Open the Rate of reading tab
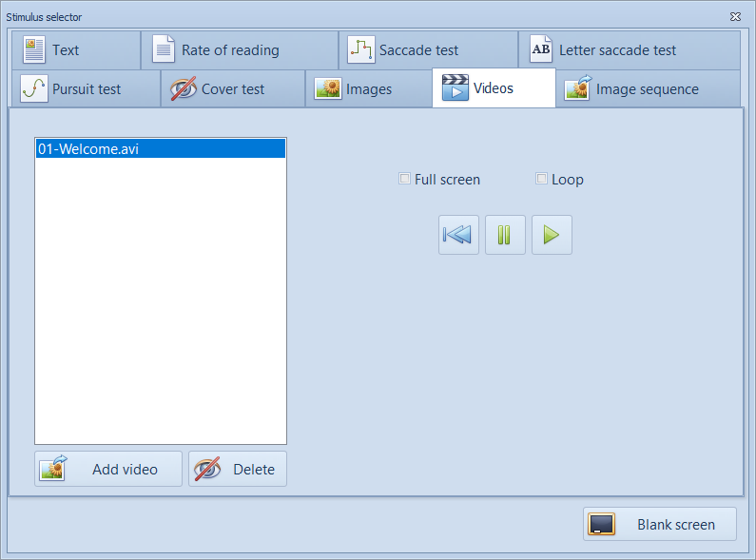Image resolution: width=756 pixels, height=560 pixels. [x=230, y=50]
